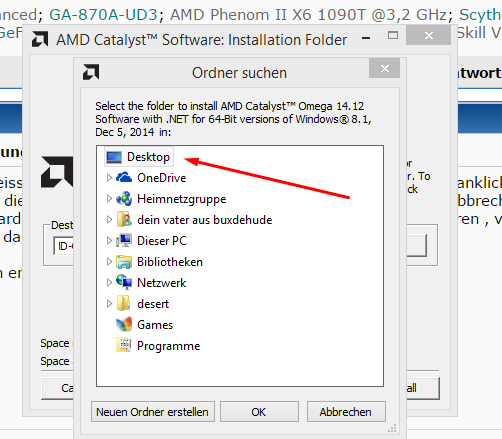
Task: Expand the Netzwerk tree node
Action: pos(109,283)
